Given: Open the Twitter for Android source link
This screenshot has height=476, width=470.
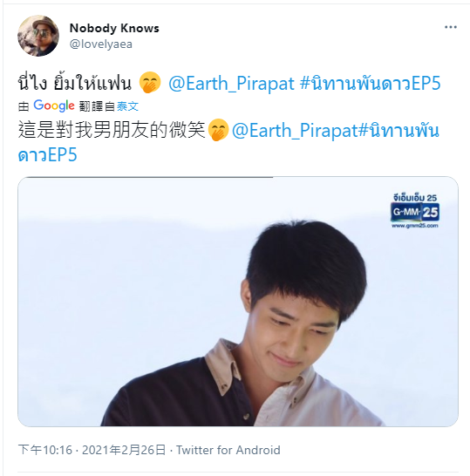Looking at the screenshot, I should (228, 450).
